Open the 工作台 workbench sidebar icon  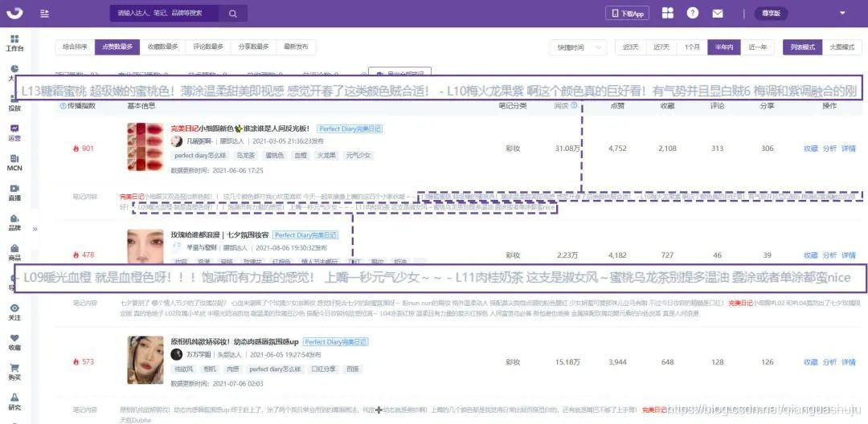[x=14, y=43]
